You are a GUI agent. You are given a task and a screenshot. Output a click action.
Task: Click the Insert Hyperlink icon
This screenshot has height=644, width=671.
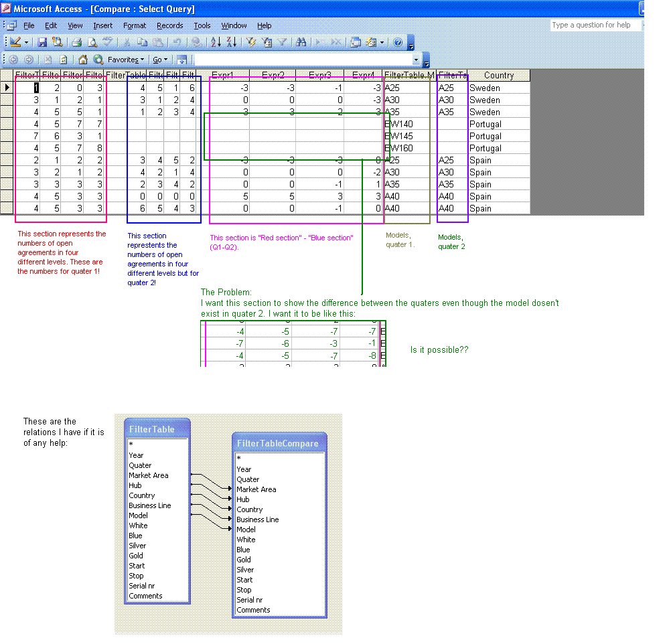196,42
